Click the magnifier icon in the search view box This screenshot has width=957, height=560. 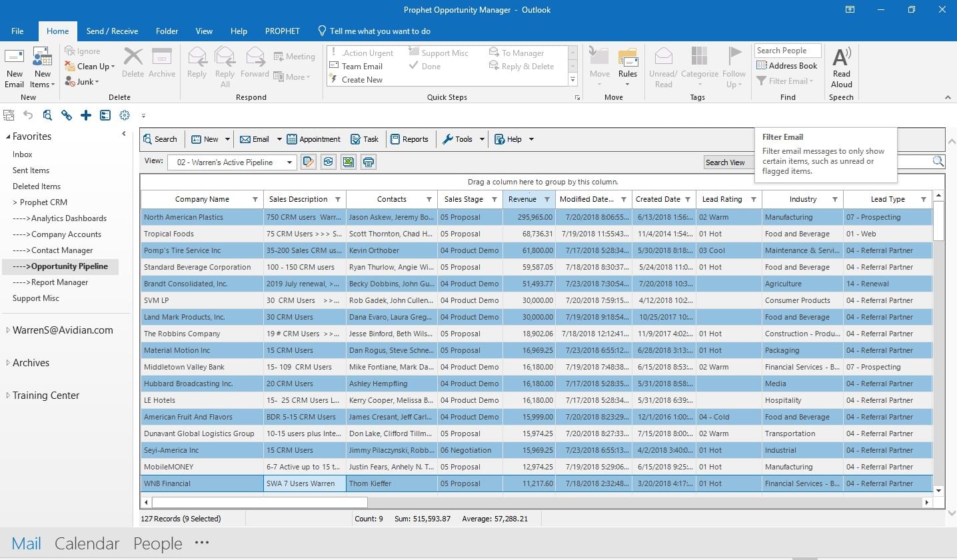938,161
